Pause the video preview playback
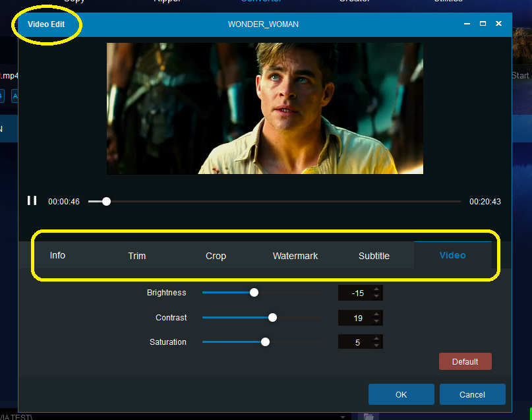532x420 pixels. coord(32,200)
